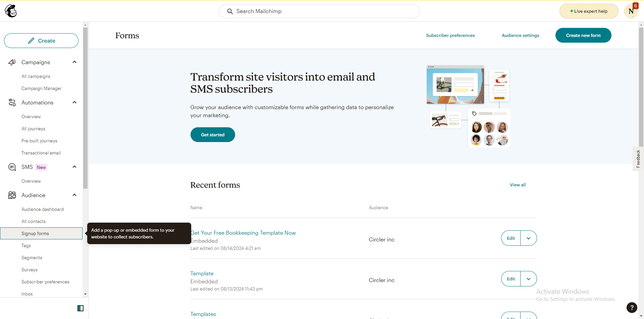Open All journeys

[33, 129]
